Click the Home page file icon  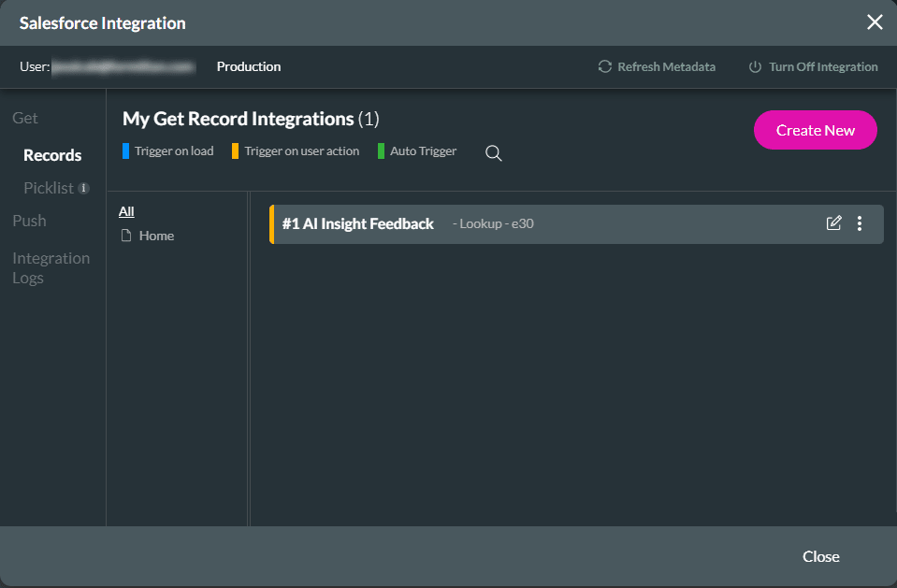coord(125,236)
